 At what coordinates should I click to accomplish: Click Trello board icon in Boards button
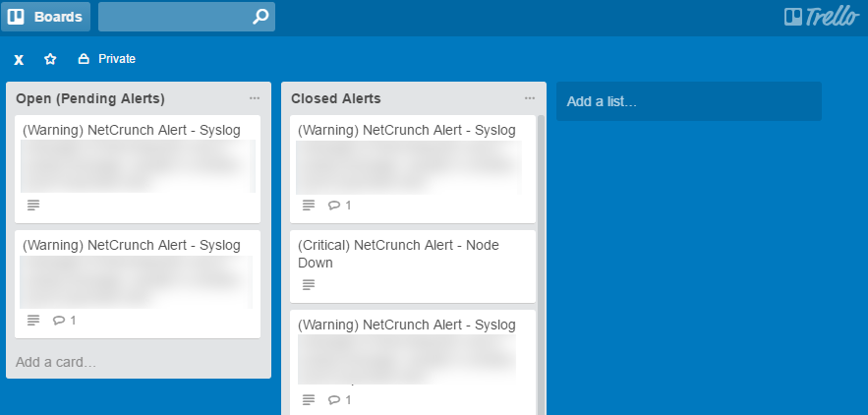click(16, 17)
